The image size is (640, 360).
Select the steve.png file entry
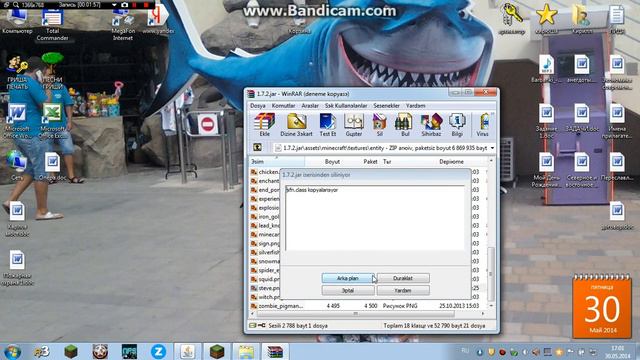pyautogui.click(x=265, y=288)
